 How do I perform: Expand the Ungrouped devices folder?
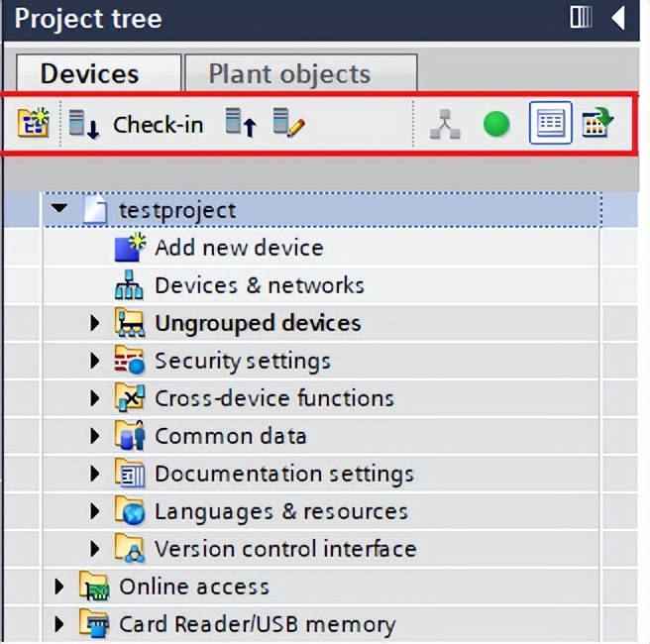pyautogui.click(x=95, y=323)
